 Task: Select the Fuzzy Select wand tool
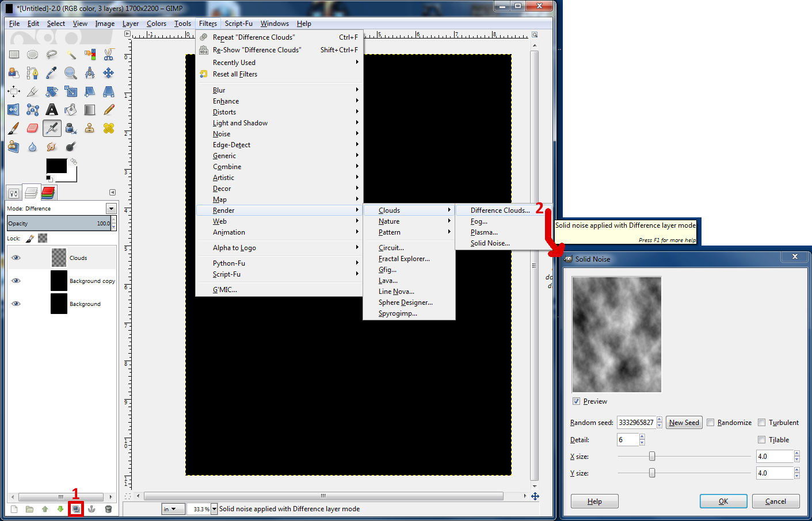point(71,55)
